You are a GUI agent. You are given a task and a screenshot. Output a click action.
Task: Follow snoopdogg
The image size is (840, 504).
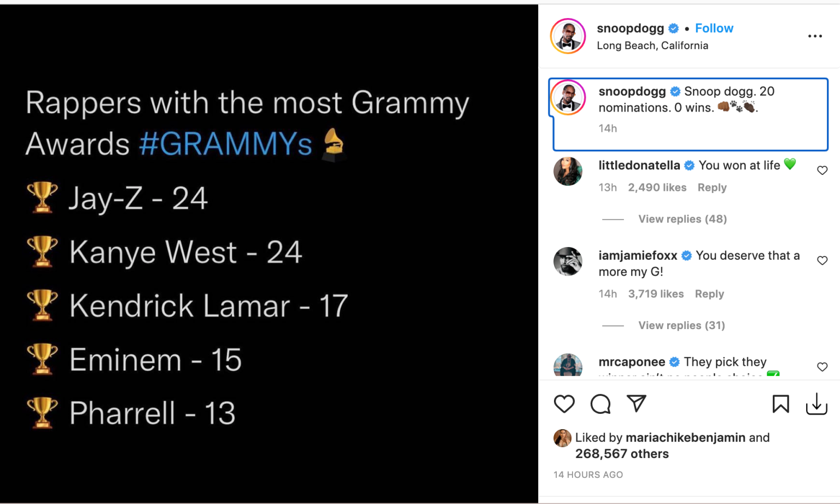714,28
